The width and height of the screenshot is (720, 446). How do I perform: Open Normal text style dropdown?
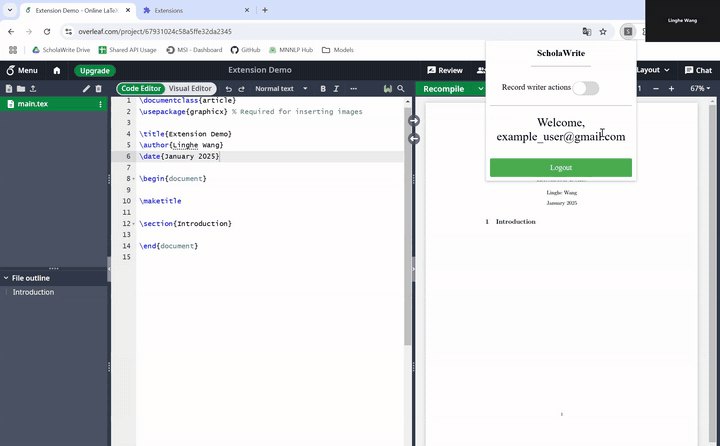coord(281,89)
